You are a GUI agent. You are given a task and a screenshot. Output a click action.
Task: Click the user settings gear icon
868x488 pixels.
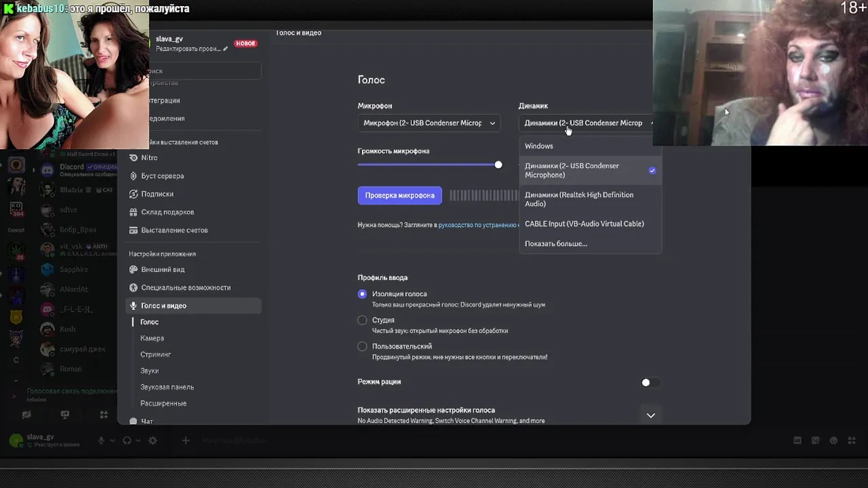153,441
